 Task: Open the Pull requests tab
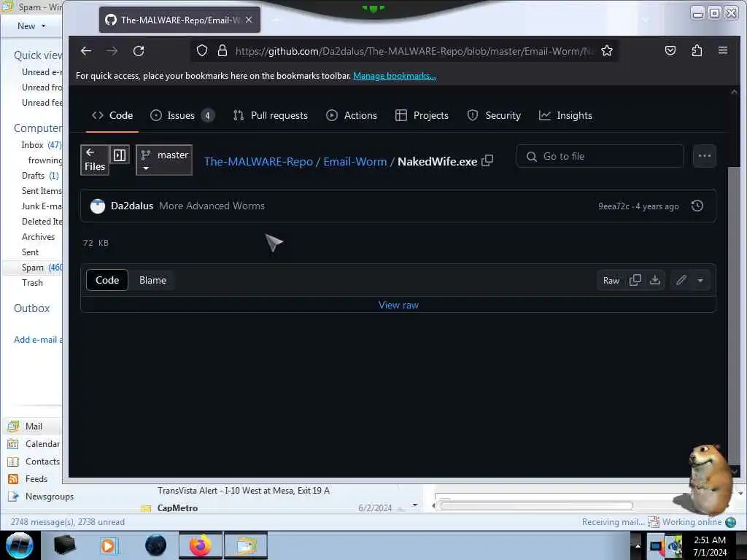click(270, 115)
